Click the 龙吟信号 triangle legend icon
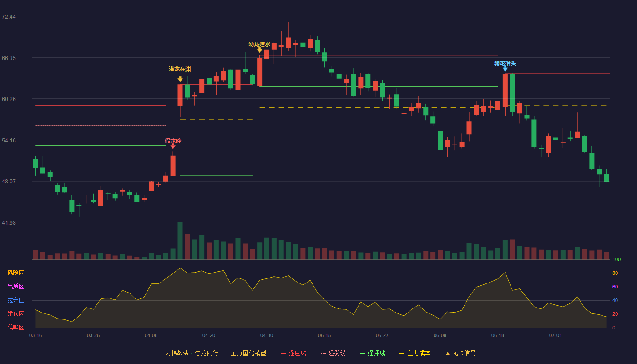Image resolution: width=637 pixels, height=364 pixels. pos(448,353)
